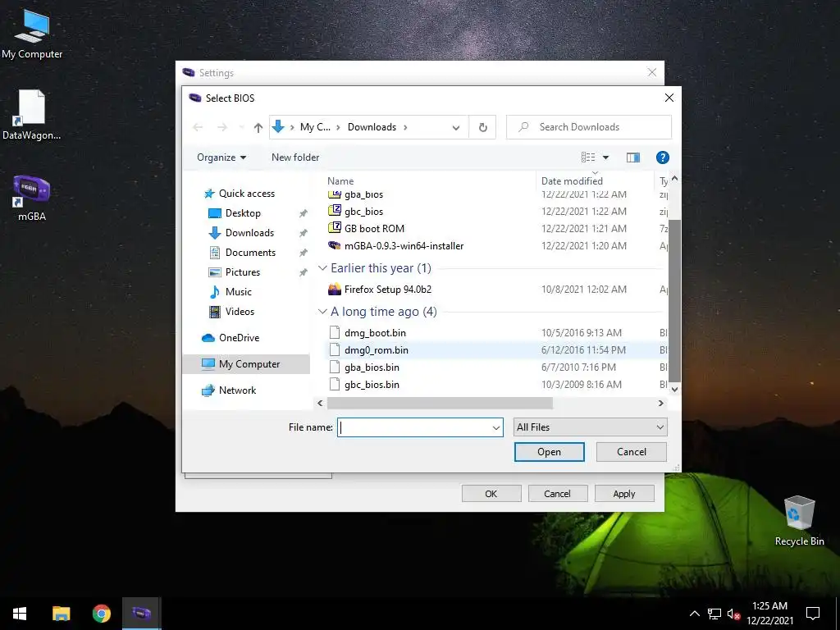Select My Computer in the navigation pane
Image resolution: width=840 pixels, height=630 pixels.
[x=246, y=364]
